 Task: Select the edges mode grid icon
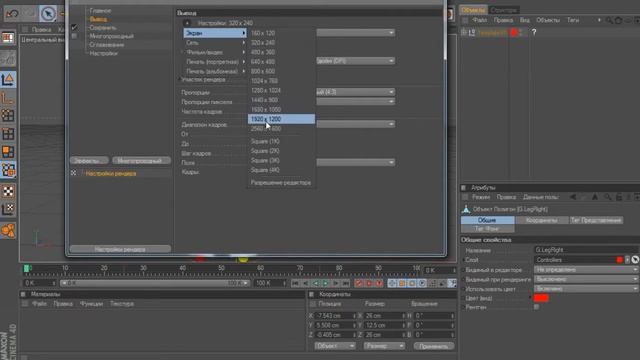8,133
